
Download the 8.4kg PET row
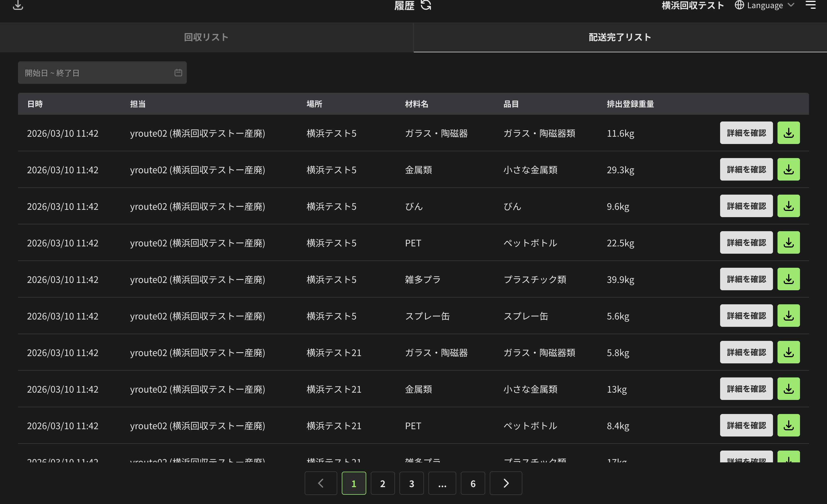tap(789, 426)
